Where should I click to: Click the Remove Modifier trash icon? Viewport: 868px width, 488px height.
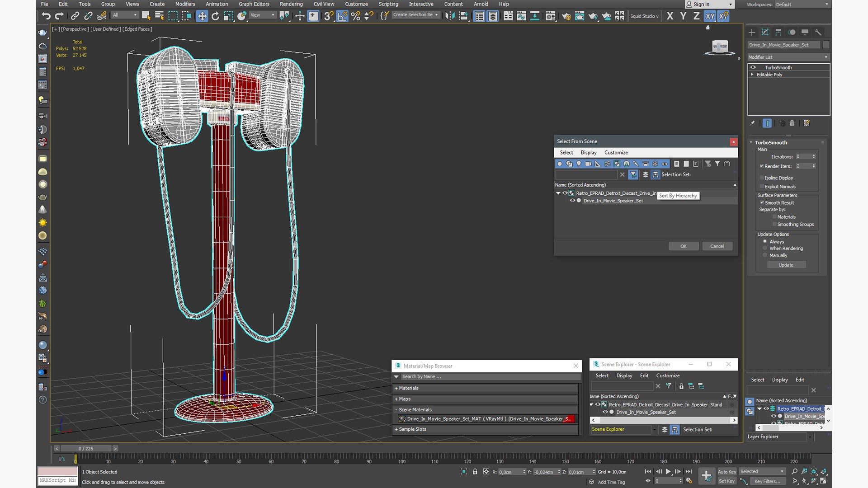(x=792, y=123)
